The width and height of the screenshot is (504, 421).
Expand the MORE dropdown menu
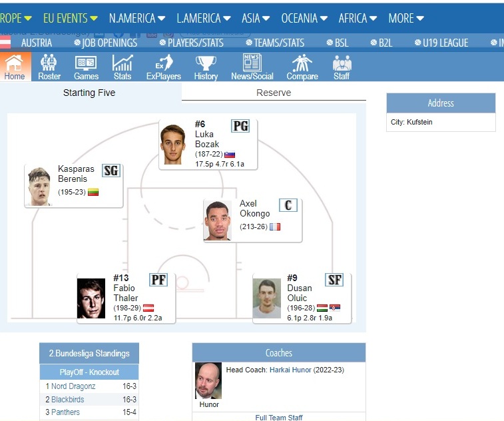click(405, 18)
